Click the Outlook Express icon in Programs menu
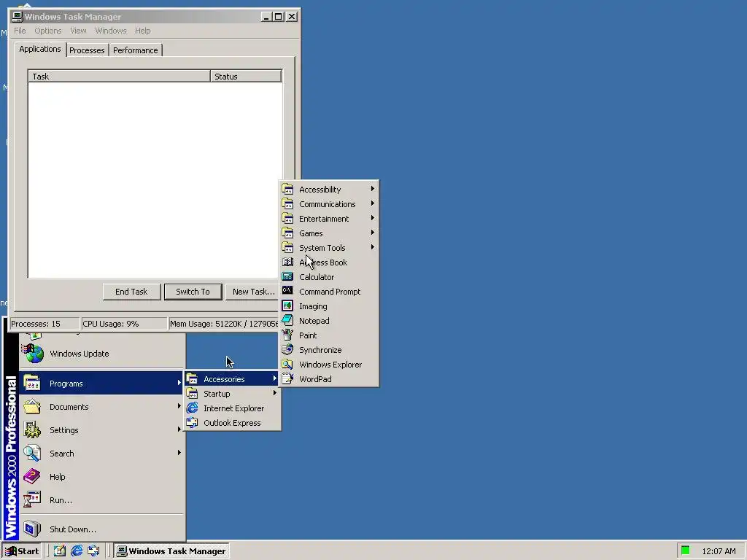This screenshot has width=747, height=560. coord(192,422)
